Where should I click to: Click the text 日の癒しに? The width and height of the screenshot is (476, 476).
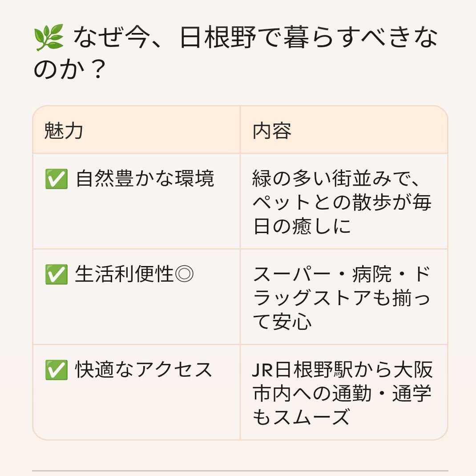(x=302, y=226)
